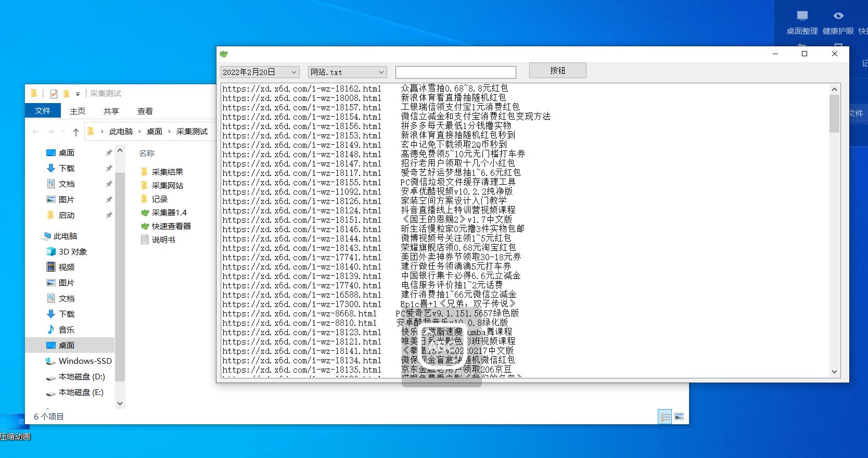Select the 记录 folder
Viewport: 868px width, 458px height.
154,199
